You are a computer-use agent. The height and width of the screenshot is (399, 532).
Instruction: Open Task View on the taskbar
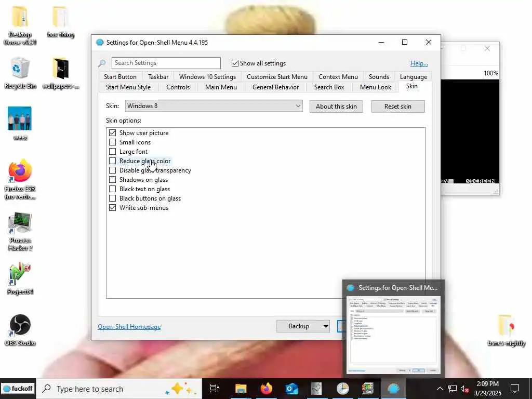(215, 389)
